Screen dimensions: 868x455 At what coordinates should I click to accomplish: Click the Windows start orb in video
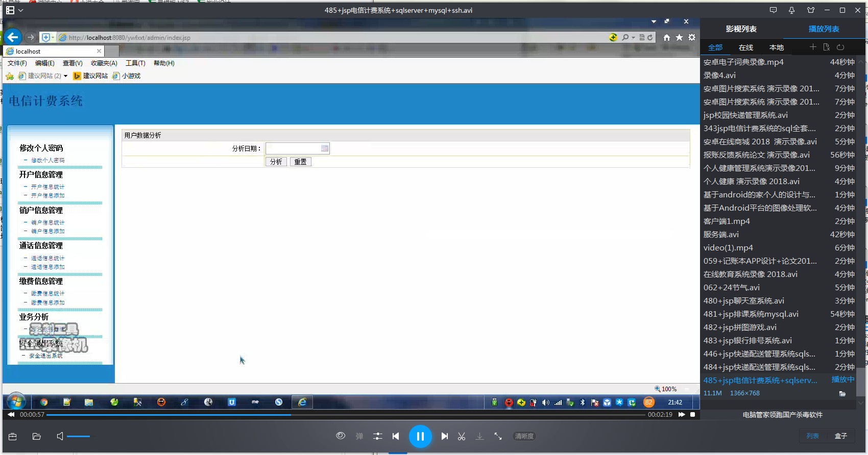16,402
